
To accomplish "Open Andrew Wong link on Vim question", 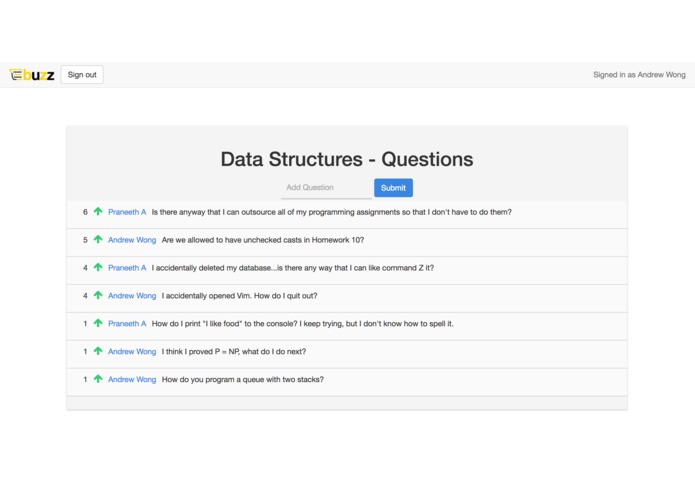I will pyautogui.click(x=132, y=296).
